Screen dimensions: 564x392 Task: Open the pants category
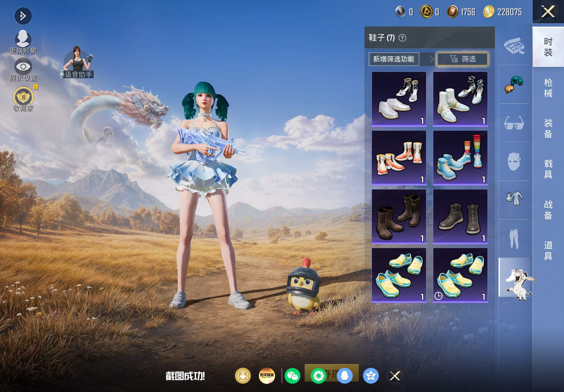[x=514, y=239]
